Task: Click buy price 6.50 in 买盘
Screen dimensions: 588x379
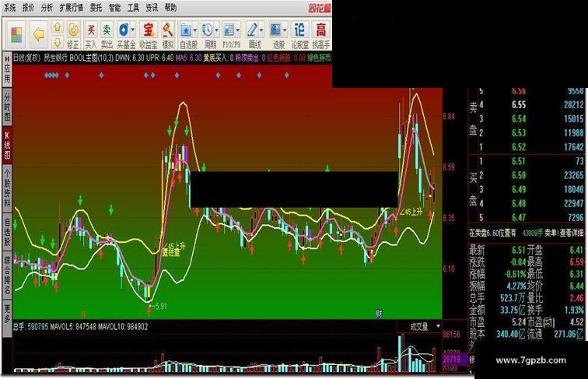Action: tap(519, 175)
